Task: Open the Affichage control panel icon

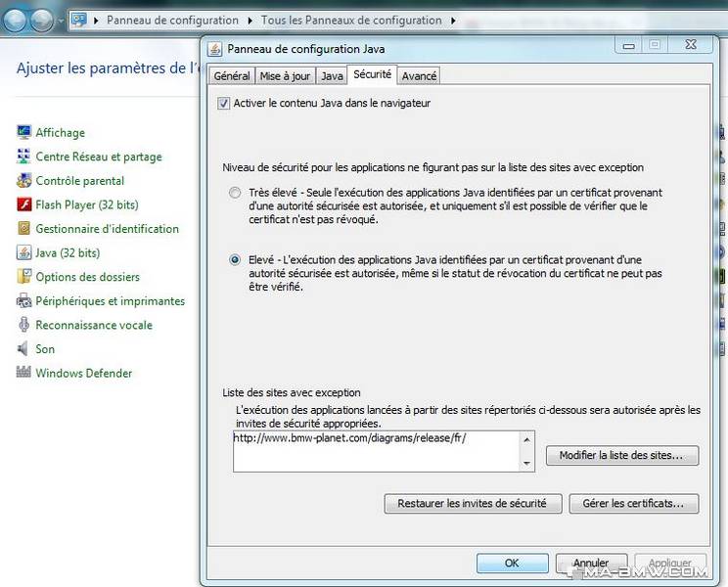Action: pos(24,132)
